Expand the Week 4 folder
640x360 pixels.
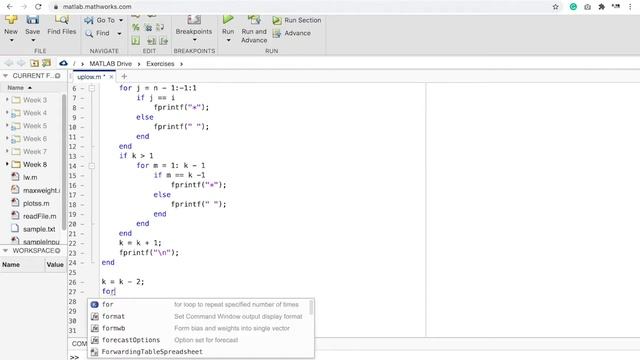[x=7, y=113]
